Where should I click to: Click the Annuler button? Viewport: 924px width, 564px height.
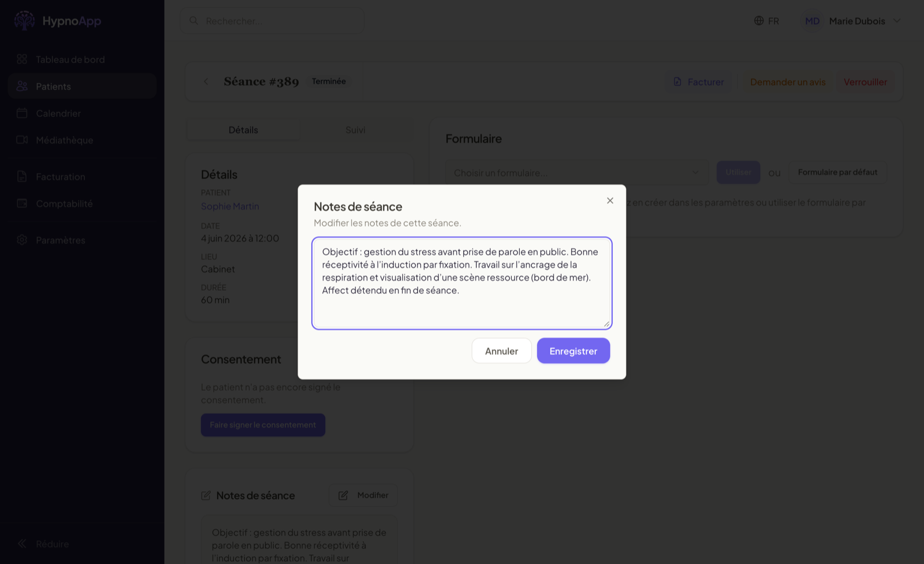pyautogui.click(x=501, y=351)
